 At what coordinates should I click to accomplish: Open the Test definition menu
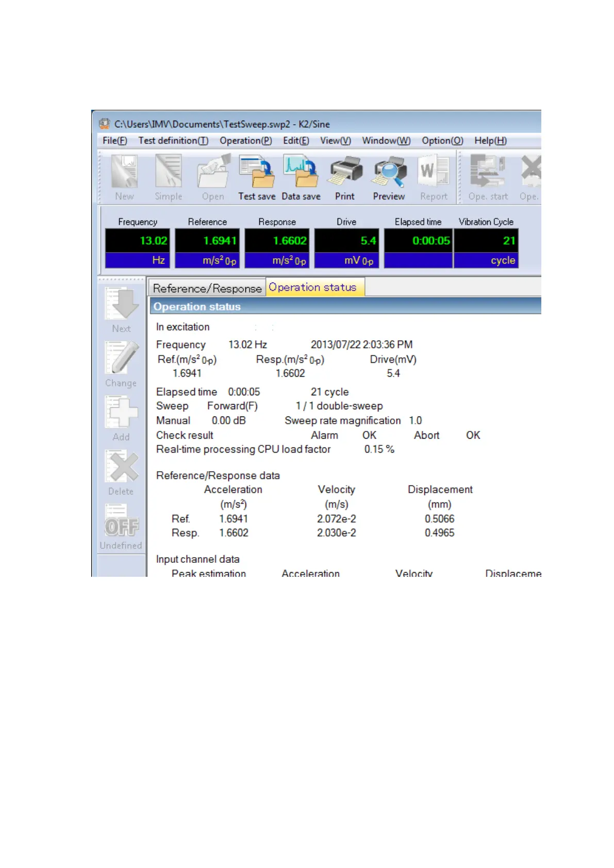173,141
